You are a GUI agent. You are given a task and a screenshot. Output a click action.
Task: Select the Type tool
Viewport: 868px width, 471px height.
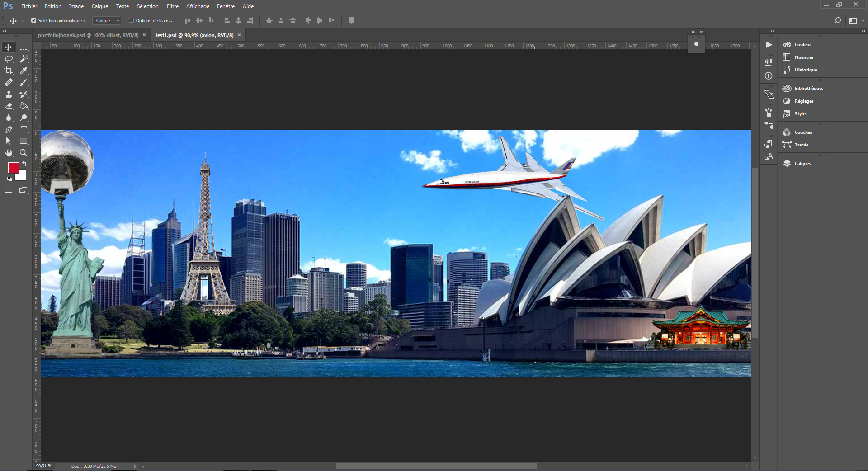coord(24,129)
